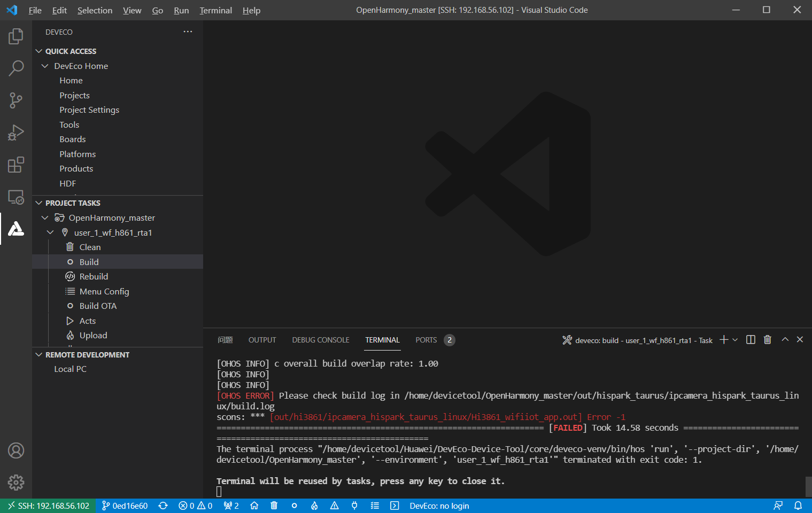The width and height of the screenshot is (812, 513).
Task: Open the View menu
Action: pos(132,10)
